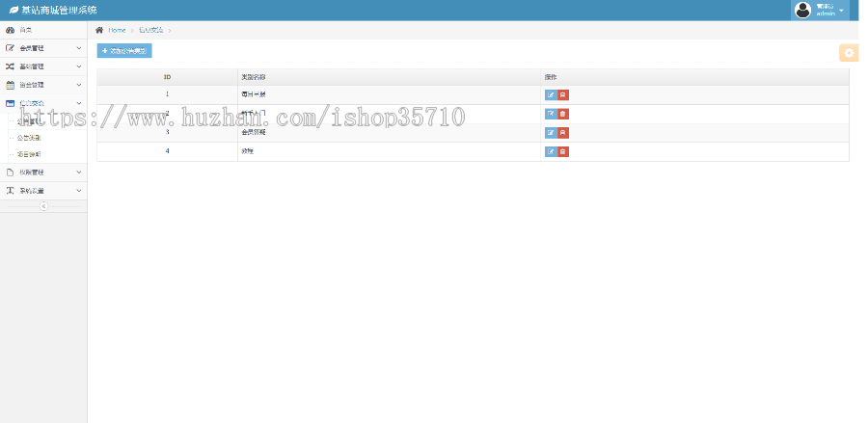
Task: Click the ID column header
Action: click(167, 77)
